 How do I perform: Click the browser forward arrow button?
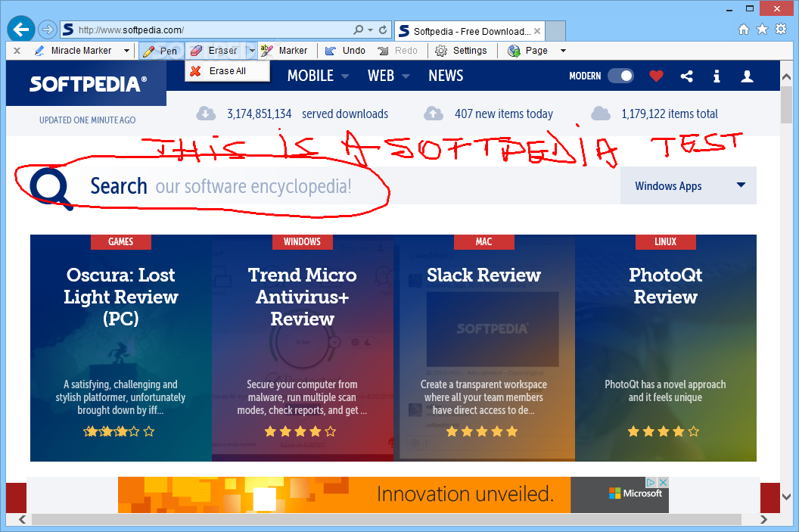(48, 30)
